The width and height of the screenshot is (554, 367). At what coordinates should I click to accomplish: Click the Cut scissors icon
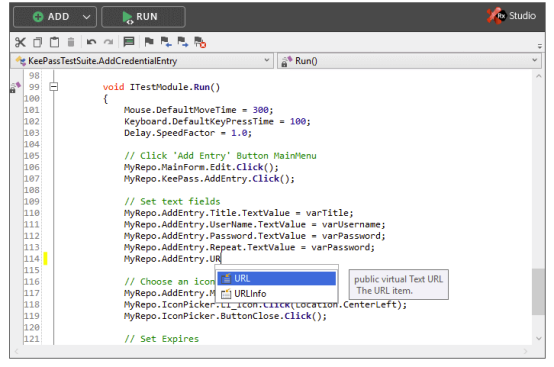[20, 42]
